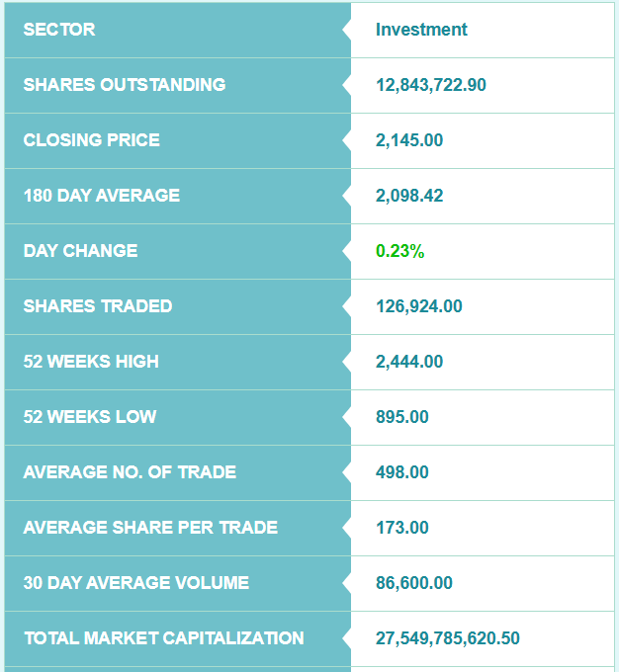Click the SECTOR label cell
Image resolution: width=619 pixels, height=672 pixels.
[59, 30]
